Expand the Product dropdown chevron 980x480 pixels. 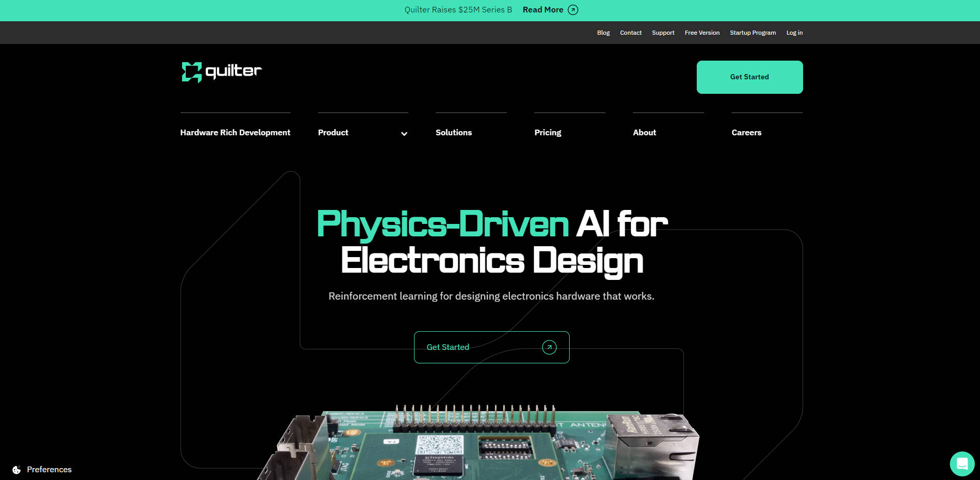pos(404,134)
